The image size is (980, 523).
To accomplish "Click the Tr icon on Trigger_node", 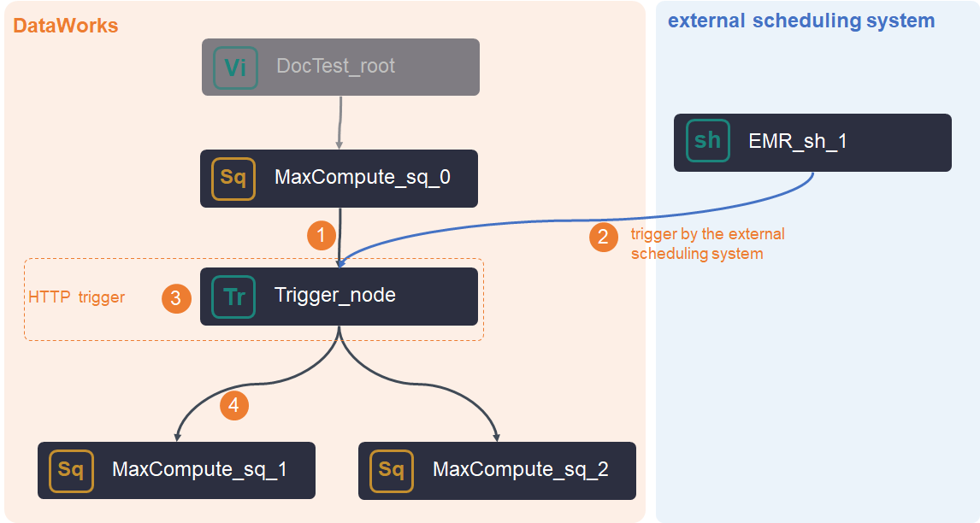I will [233, 297].
